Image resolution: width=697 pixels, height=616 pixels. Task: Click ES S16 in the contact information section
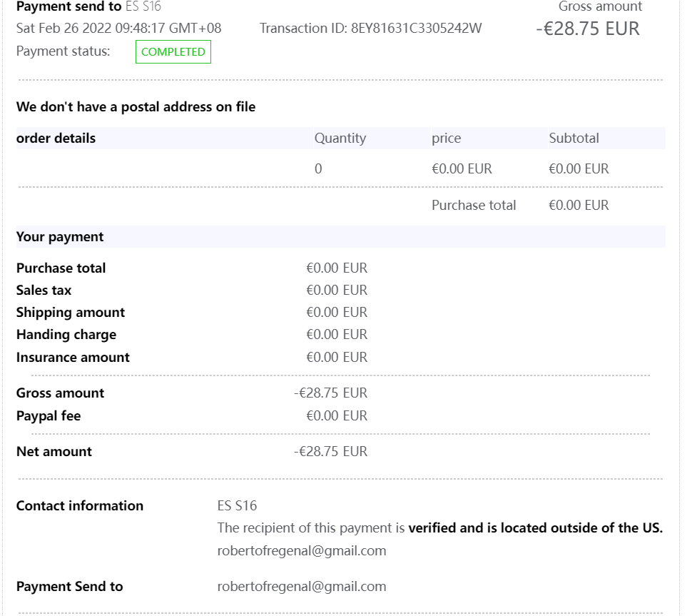click(237, 505)
